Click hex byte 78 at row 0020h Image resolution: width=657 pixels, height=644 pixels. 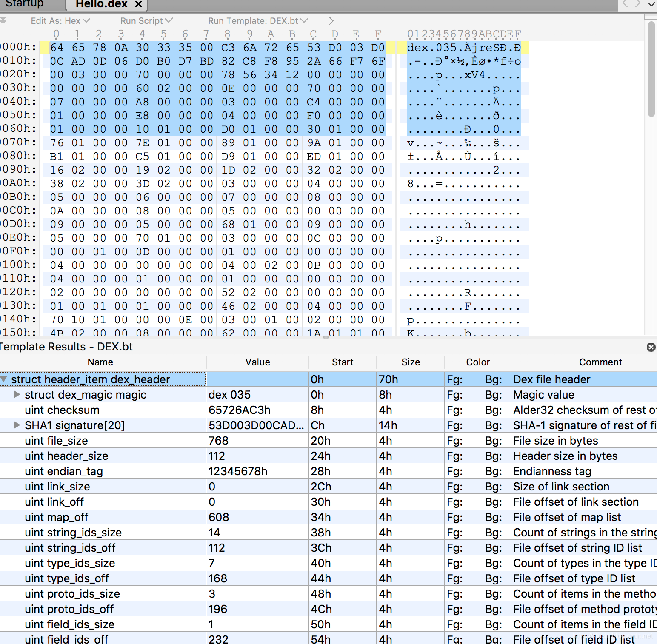(x=228, y=74)
